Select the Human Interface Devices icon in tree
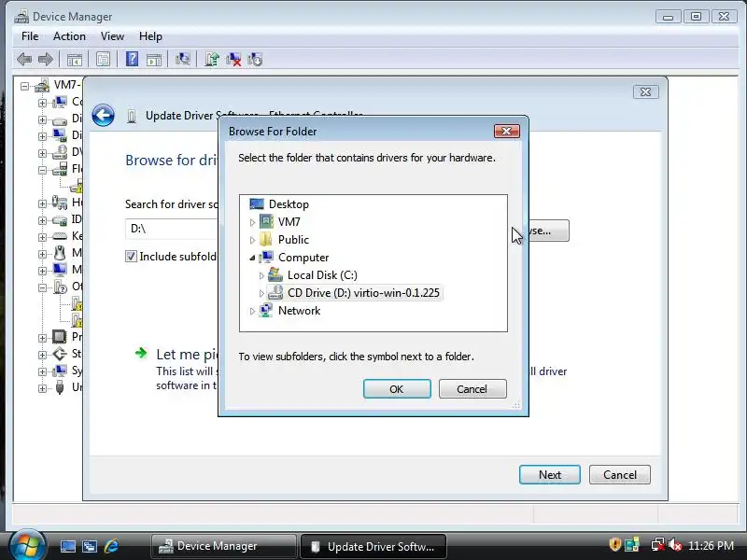This screenshot has width=747, height=560. (x=60, y=203)
